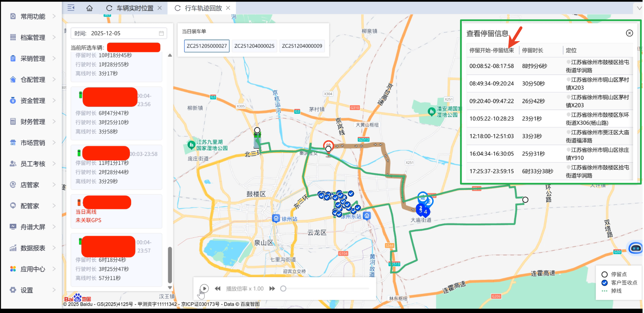Viewport: 644px width, 313px height.
Task: Select loading order ZC251204000009
Action: click(302, 46)
